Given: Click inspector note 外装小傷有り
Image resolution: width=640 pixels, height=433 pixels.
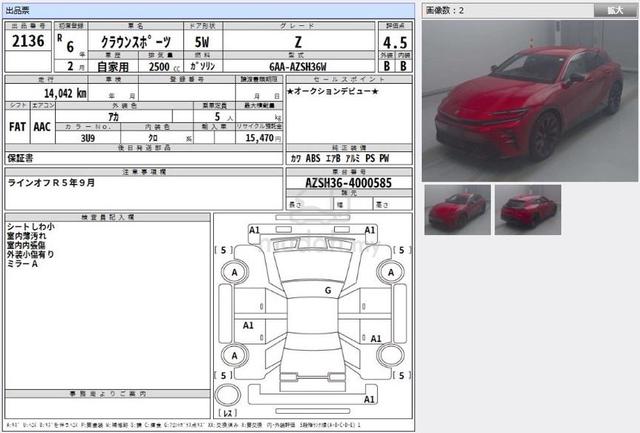Looking at the screenshot, I should 30,254.
